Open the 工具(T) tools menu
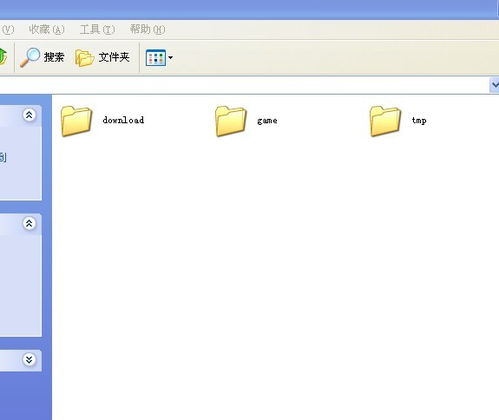Image resolution: width=499 pixels, height=420 pixels. 97,29
